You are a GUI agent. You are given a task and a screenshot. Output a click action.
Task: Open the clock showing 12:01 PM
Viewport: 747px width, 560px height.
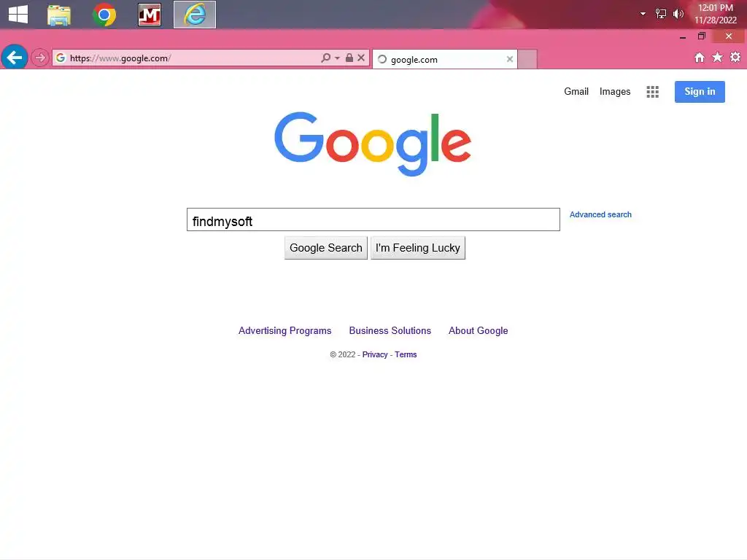coord(715,14)
